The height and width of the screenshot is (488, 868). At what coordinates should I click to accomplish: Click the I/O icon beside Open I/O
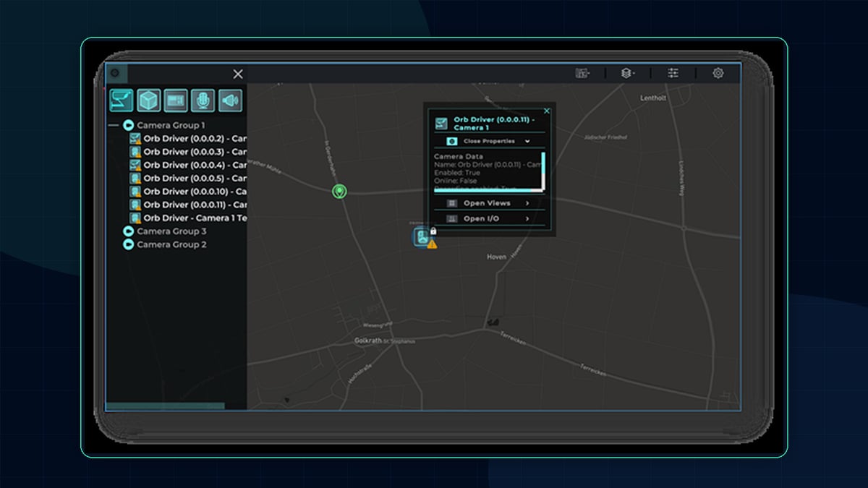452,218
